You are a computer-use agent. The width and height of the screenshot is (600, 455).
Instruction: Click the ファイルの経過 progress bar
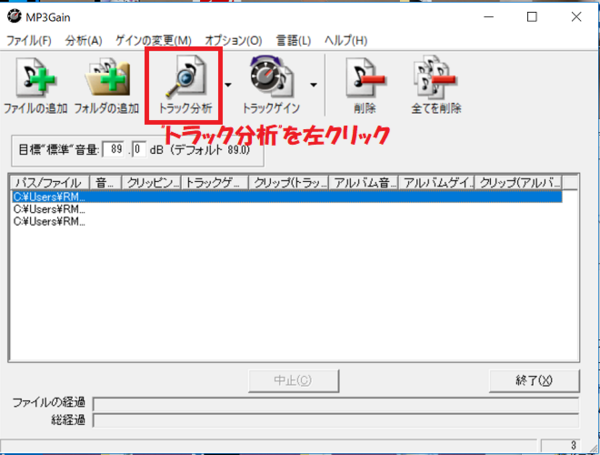pyautogui.click(x=336, y=404)
